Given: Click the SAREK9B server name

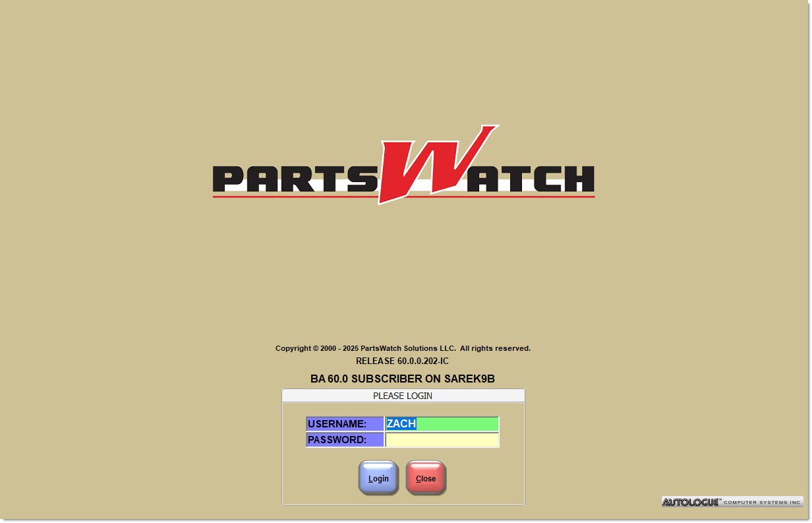Looking at the screenshot, I should coord(468,379).
